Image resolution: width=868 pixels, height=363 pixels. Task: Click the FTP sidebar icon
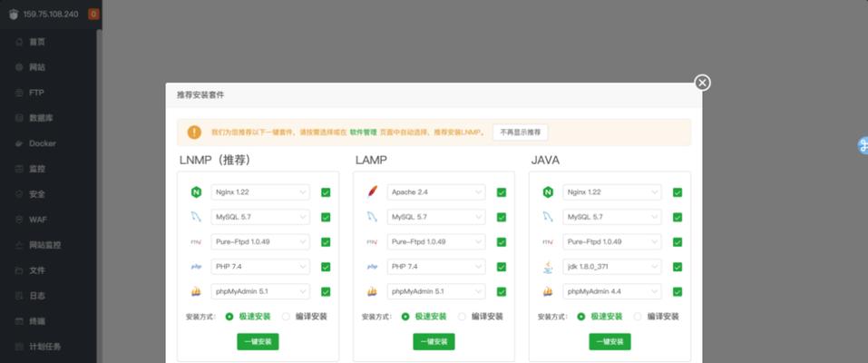tap(19, 93)
